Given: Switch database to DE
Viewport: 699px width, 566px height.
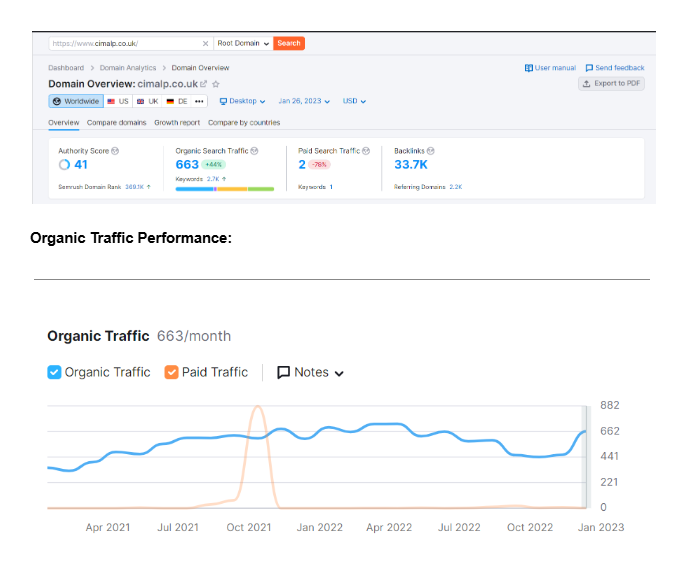Looking at the screenshot, I should [177, 101].
